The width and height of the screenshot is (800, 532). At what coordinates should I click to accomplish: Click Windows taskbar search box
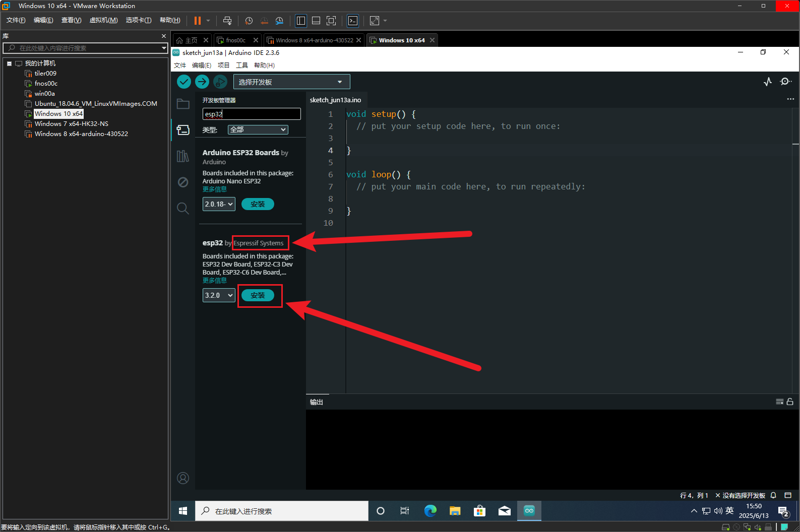pos(282,511)
